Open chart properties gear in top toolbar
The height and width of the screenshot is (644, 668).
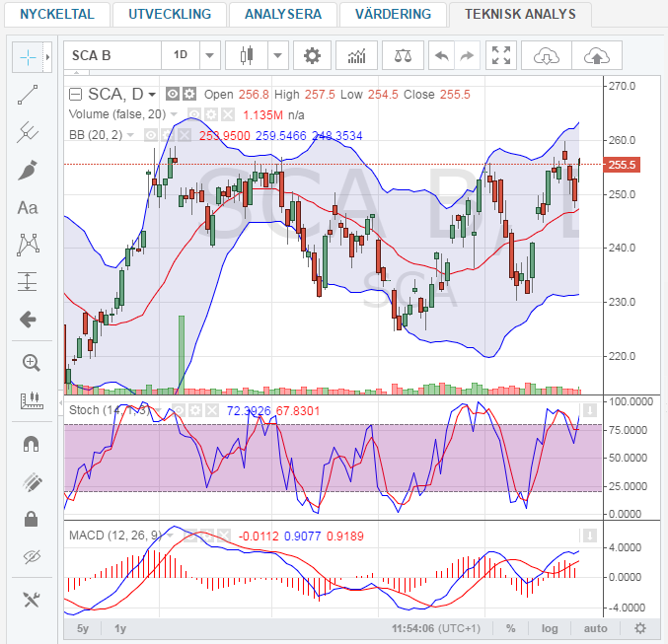click(x=312, y=55)
